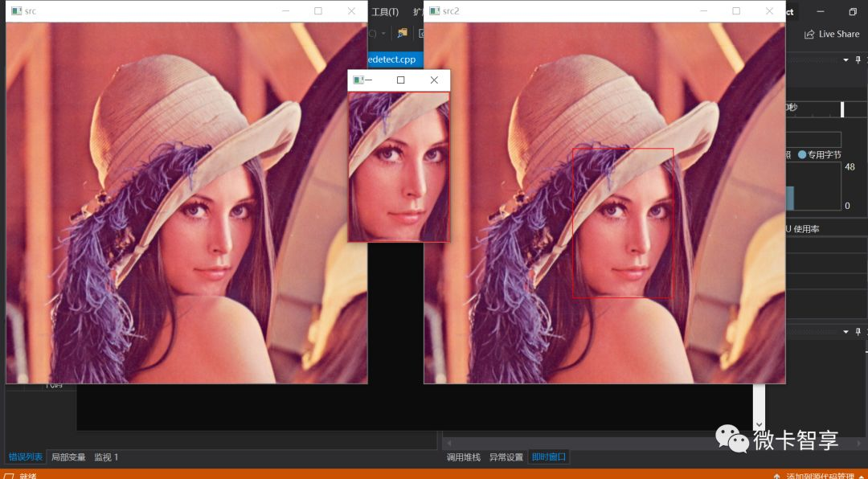Screen dimensions: 868x479
Task: Close the src image window
Action: (x=351, y=11)
